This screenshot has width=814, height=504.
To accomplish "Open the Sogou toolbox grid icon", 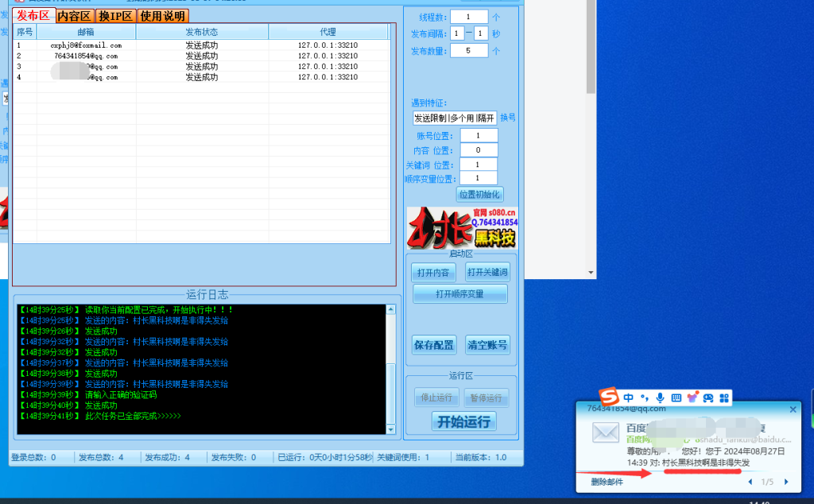I will click(724, 397).
